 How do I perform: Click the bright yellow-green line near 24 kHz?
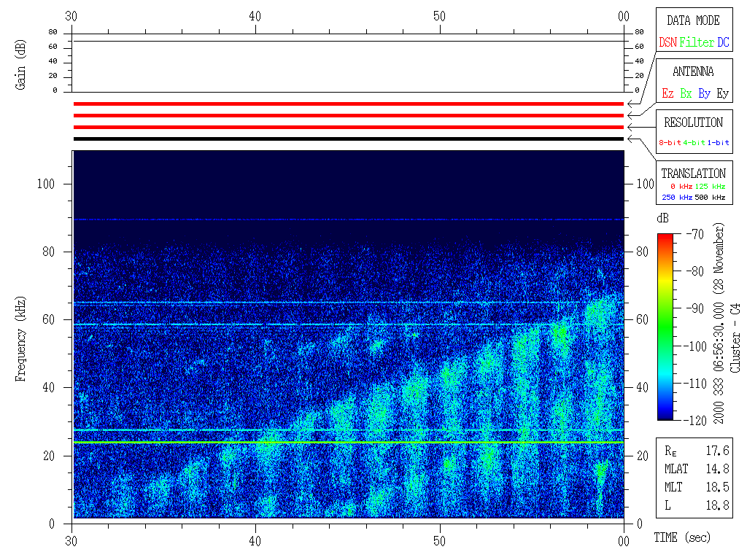coord(348,442)
